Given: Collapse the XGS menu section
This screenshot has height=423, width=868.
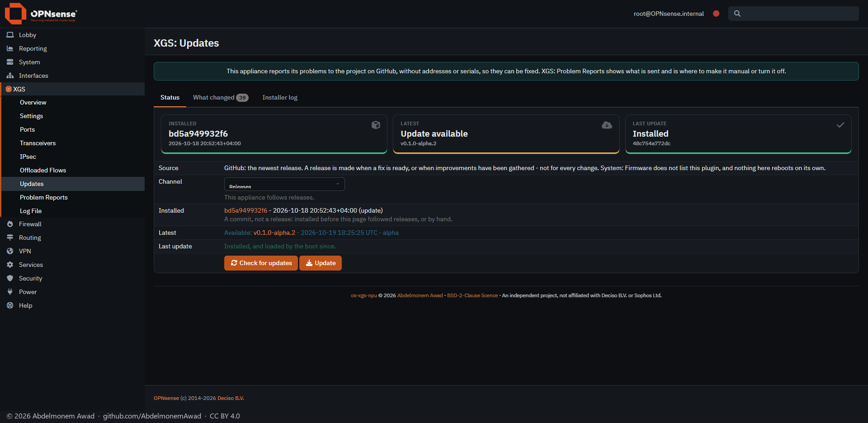Looking at the screenshot, I should pyautogui.click(x=72, y=89).
